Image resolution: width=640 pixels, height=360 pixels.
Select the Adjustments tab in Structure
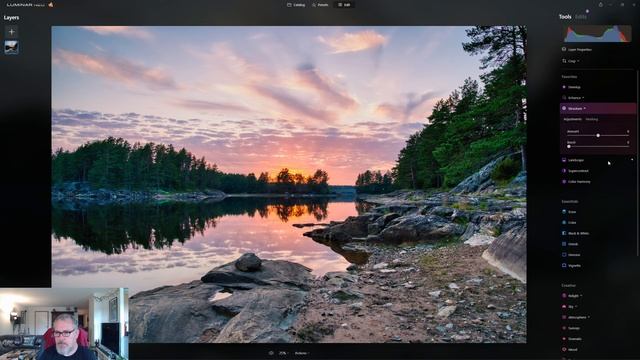[572, 119]
